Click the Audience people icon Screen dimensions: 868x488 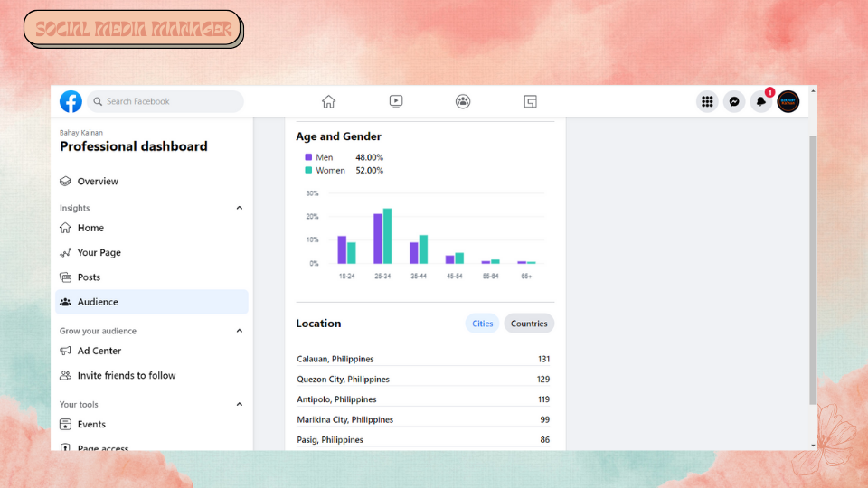point(65,302)
